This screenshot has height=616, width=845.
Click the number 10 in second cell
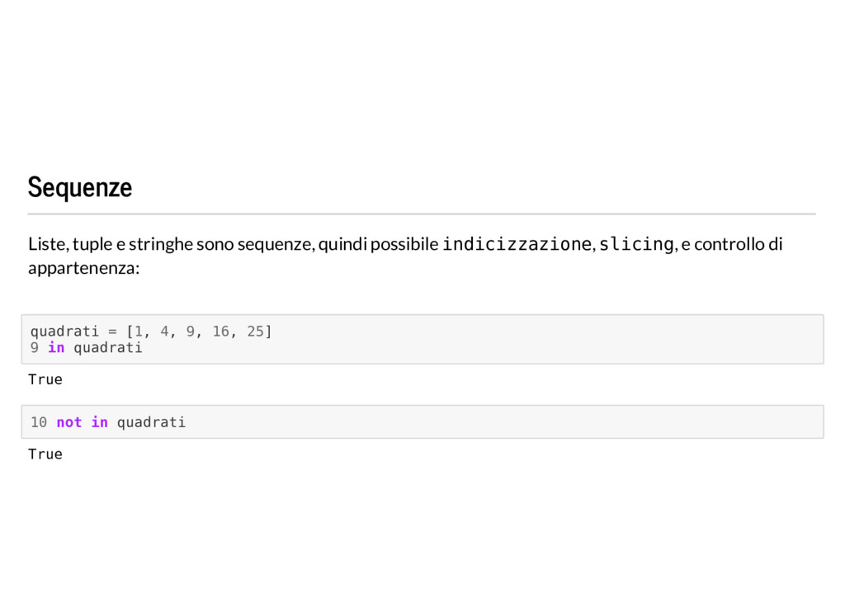[x=39, y=422]
